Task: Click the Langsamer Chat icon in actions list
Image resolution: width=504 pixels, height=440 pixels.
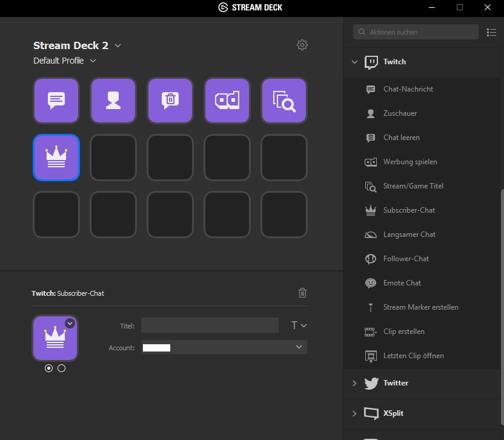Action: click(x=371, y=235)
